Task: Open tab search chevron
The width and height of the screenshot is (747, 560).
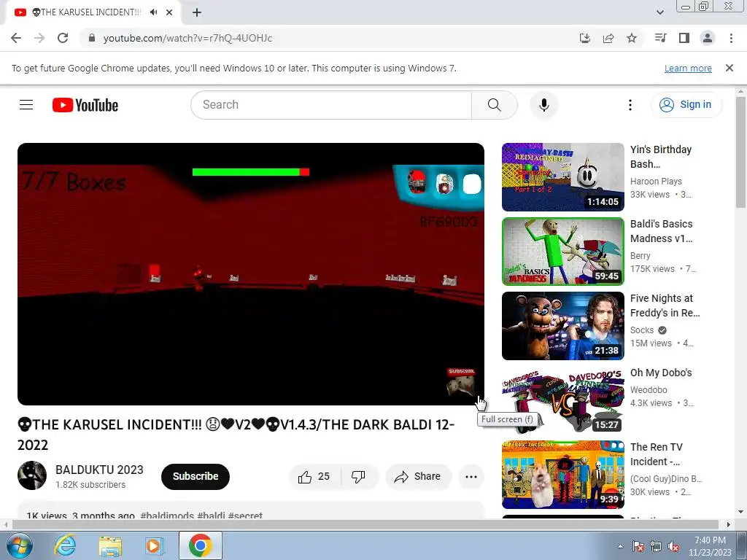Action: click(659, 12)
